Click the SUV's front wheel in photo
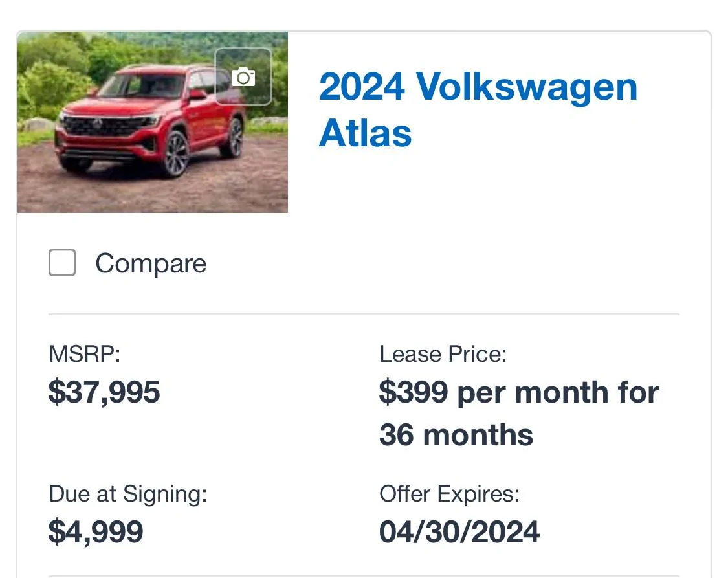 [175, 153]
